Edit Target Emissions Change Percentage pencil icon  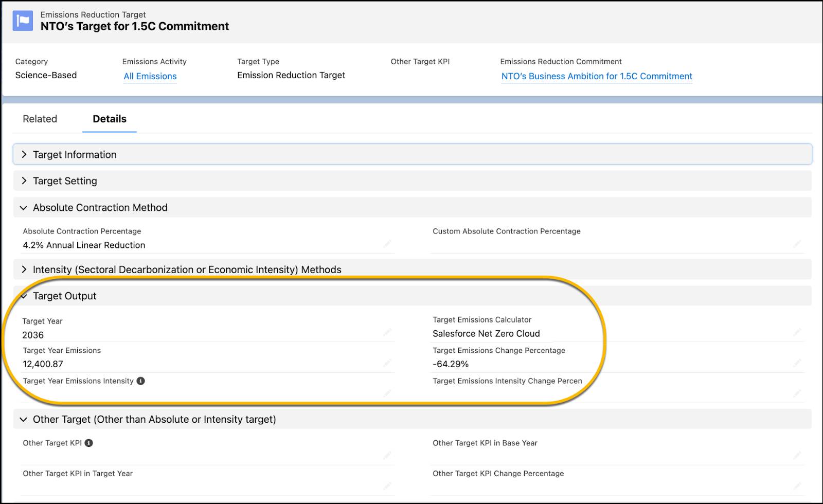point(797,363)
